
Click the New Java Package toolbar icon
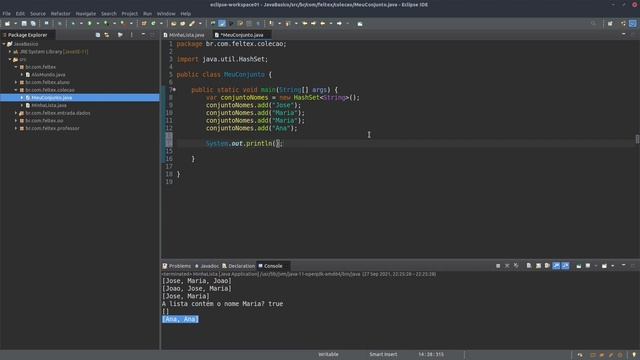[144, 24]
